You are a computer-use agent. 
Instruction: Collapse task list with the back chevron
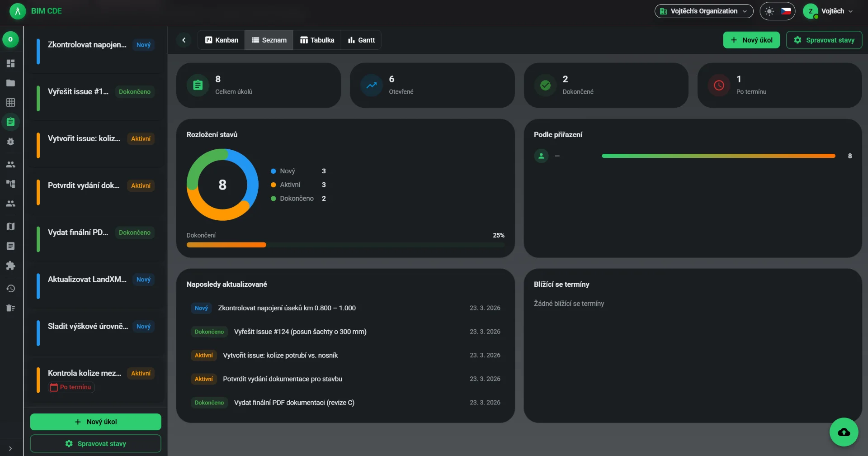[184, 40]
